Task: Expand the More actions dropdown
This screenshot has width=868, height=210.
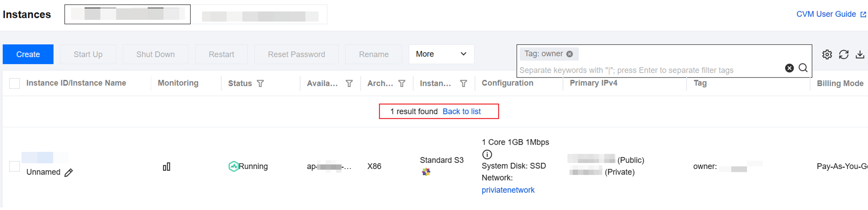Action: (x=441, y=54)
